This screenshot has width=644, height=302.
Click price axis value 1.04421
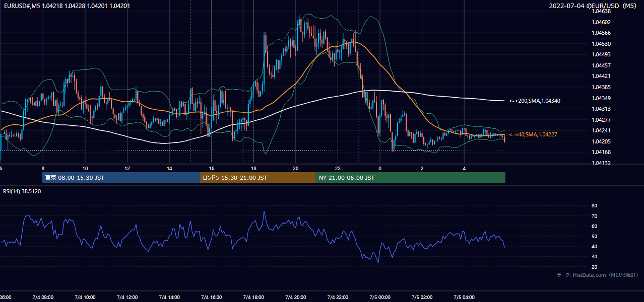(602, 76)
